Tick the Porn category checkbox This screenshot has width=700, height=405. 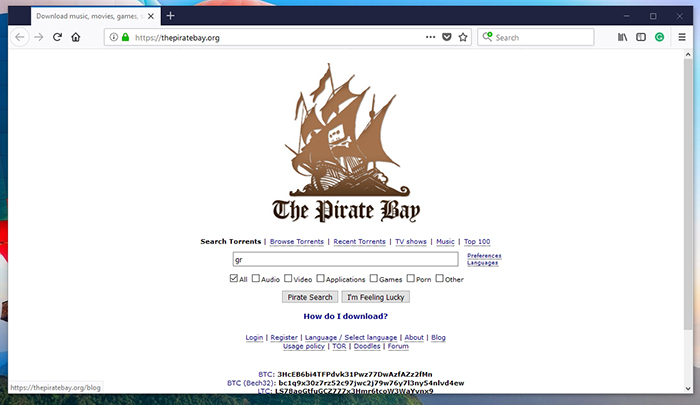pyautogui.click(x=411, y=278)
